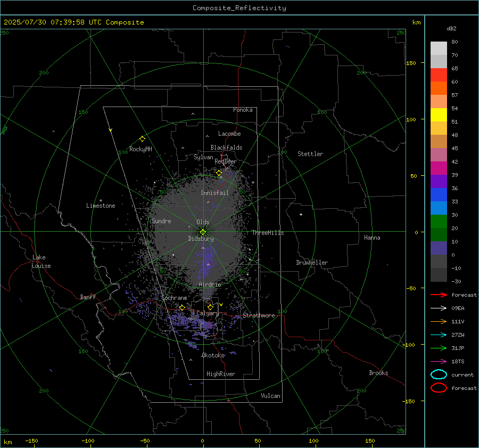Click the red forecast arrow in legend
Viewport: 479px width, 448px height.
439,295
